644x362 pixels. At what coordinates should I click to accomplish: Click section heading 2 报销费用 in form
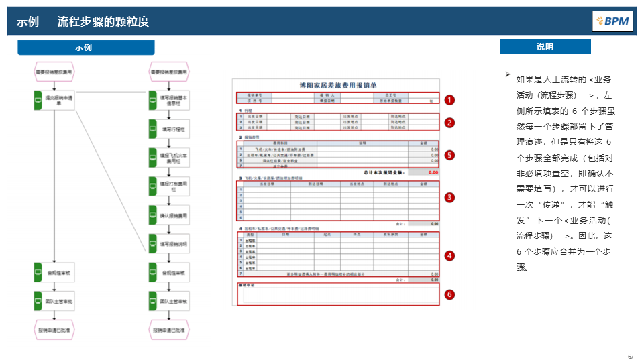(x=249, y=137)
